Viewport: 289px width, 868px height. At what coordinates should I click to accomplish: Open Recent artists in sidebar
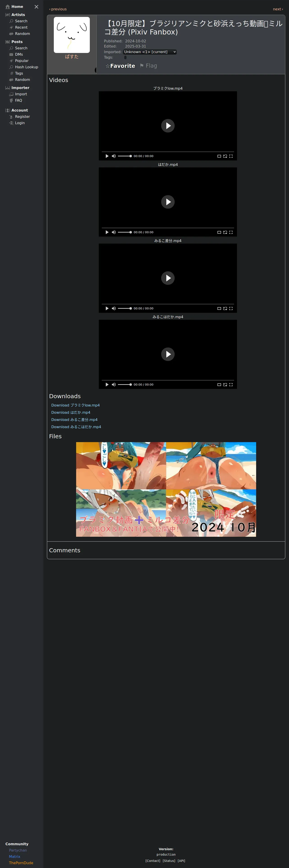(21, 27)
